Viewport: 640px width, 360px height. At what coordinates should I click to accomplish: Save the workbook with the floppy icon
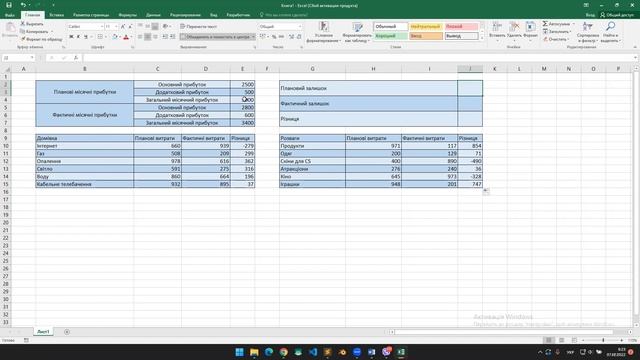click(9, 5)
